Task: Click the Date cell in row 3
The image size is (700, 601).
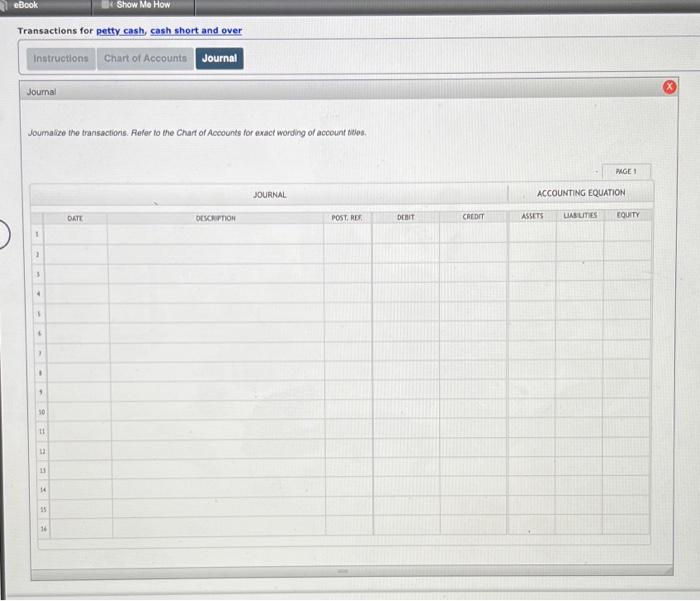Action: point(76,274)
